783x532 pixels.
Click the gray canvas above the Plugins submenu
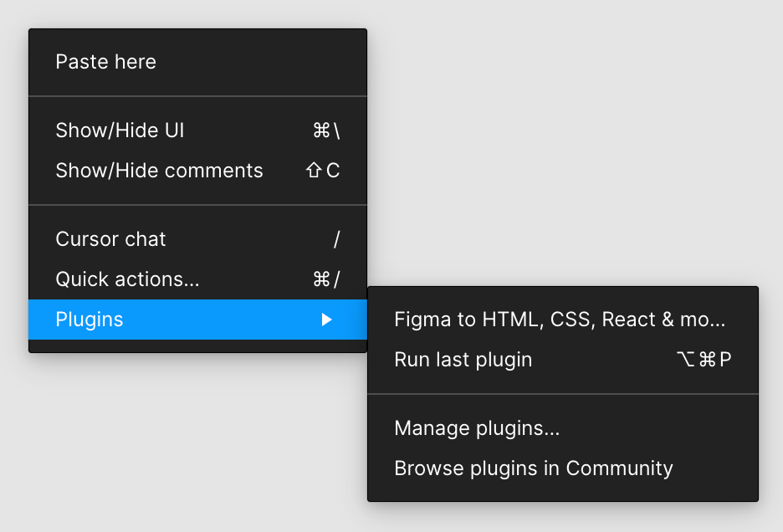[x=574, y=145]
